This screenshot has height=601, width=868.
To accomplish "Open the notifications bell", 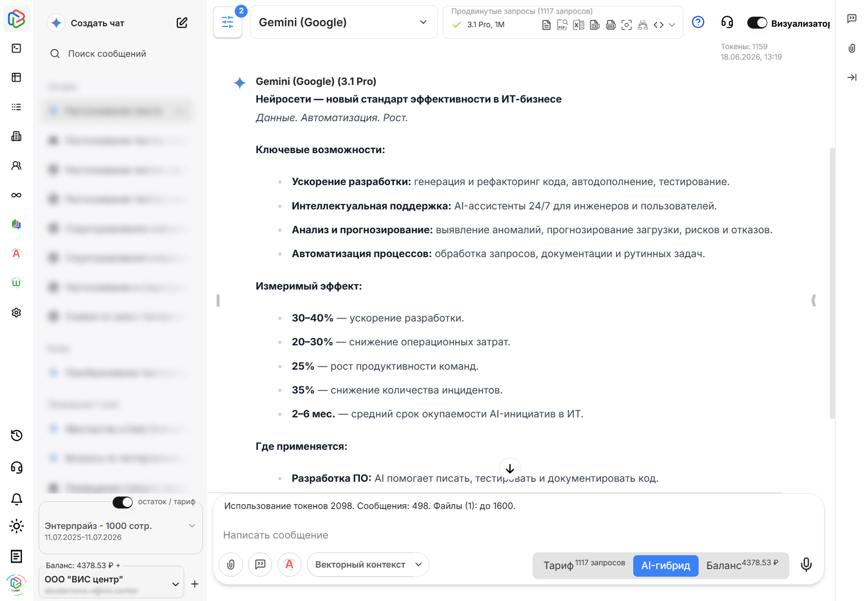I will click(x=16, y=499).
